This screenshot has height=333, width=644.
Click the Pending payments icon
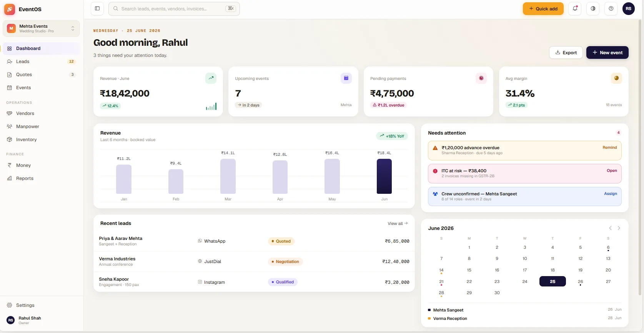481,78
